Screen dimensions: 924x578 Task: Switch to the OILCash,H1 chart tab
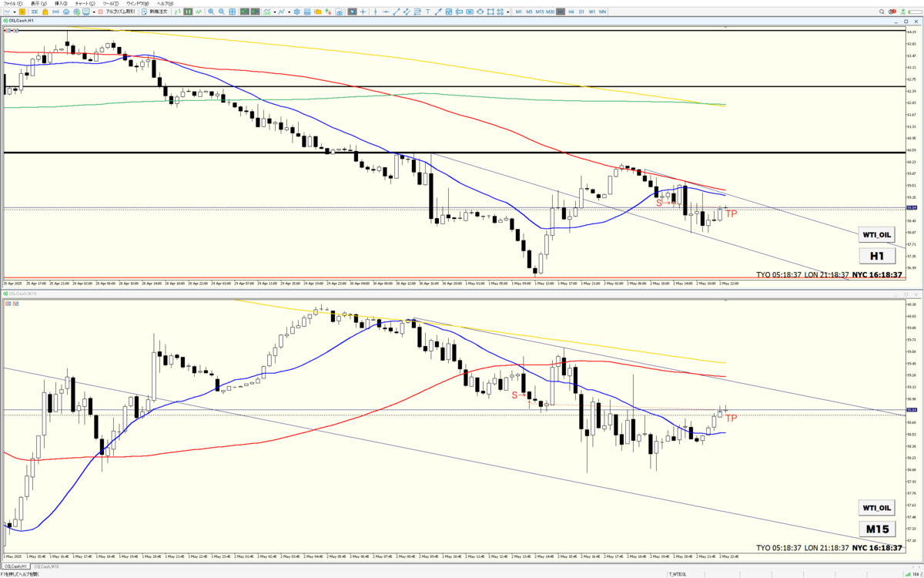point(16,566)
